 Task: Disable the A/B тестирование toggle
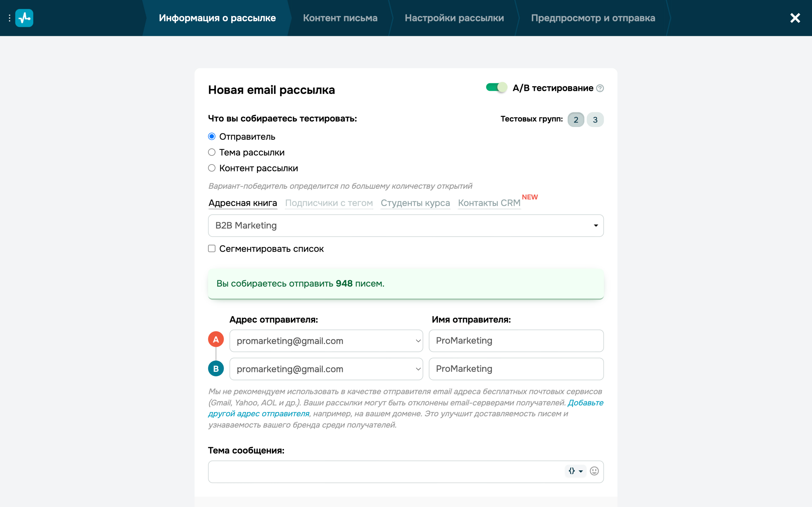(496, 88)
